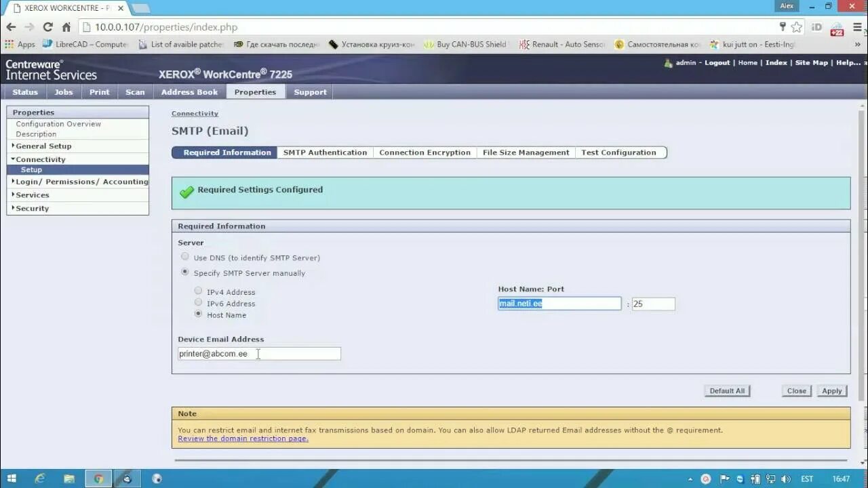Screen dimensions: 868x488
Task: Show hidden system tray icons
Action: (x=690, y=479)
